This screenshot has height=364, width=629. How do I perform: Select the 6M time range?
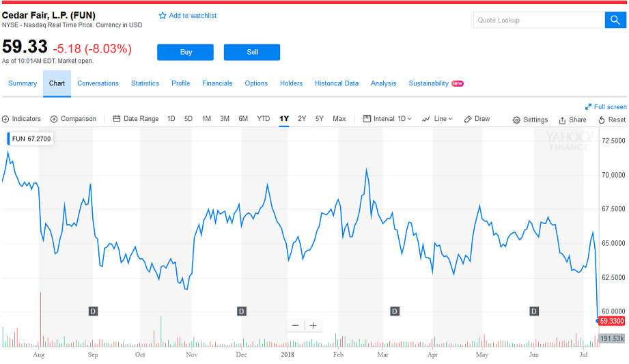pyautogui.click(x=243, y=119)
